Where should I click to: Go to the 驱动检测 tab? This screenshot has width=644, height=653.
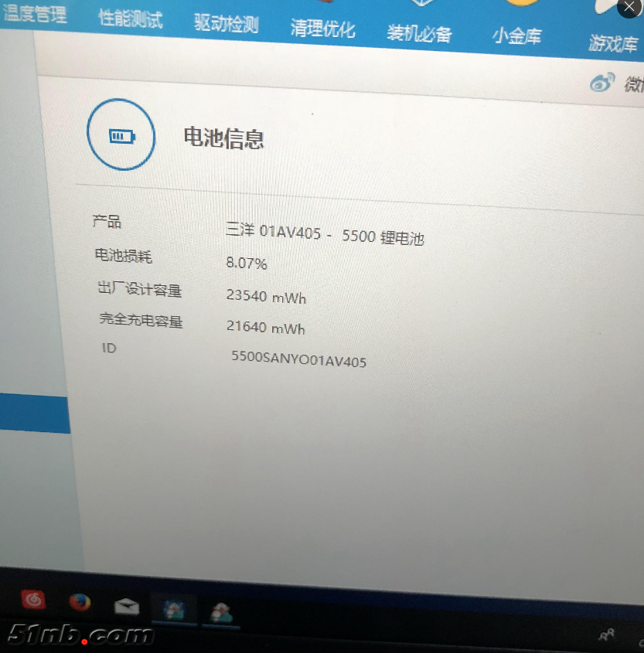(x=227, y=23)
